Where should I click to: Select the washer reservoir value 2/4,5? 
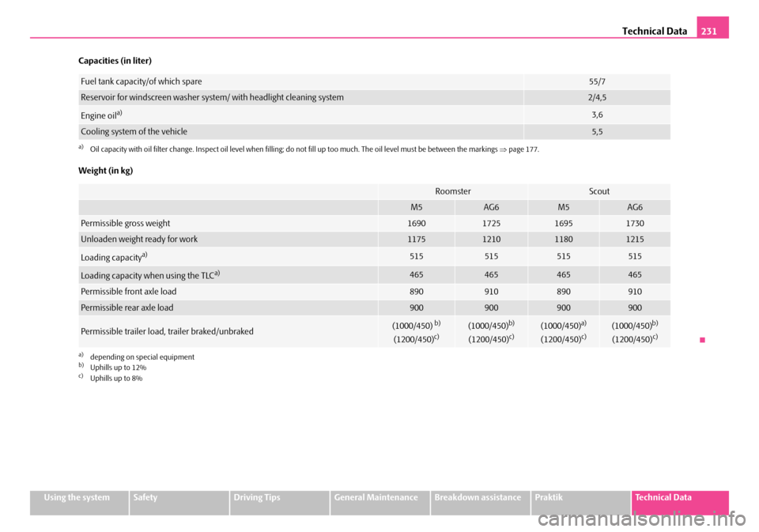pyautogui.click(x=597, y=97)
